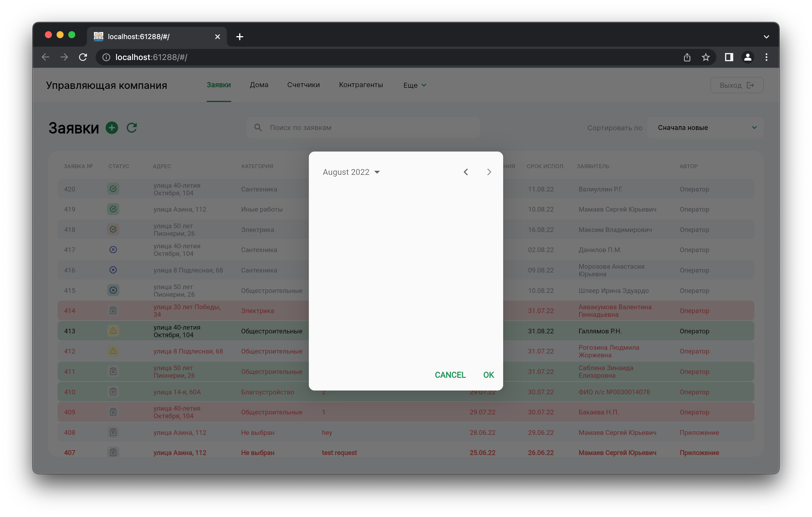Open the Счетчики tab
This screenshot has width=812, height=517.
click(x=303, y=85)
